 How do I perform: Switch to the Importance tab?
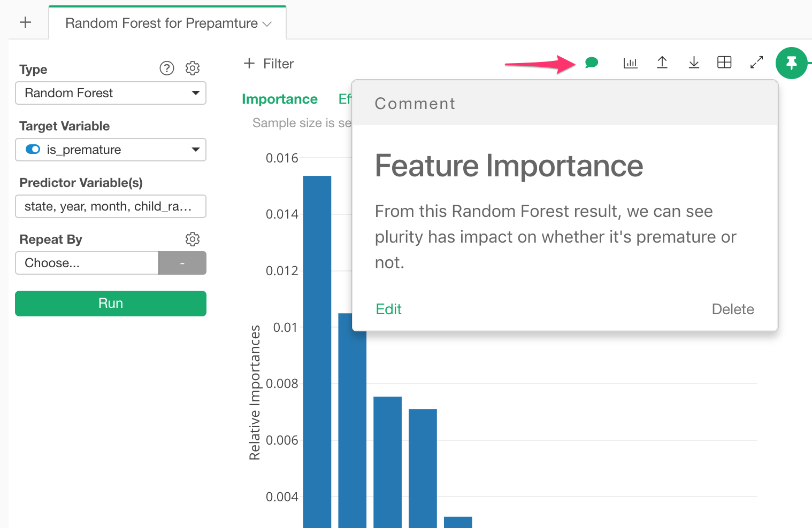(280, 99)
